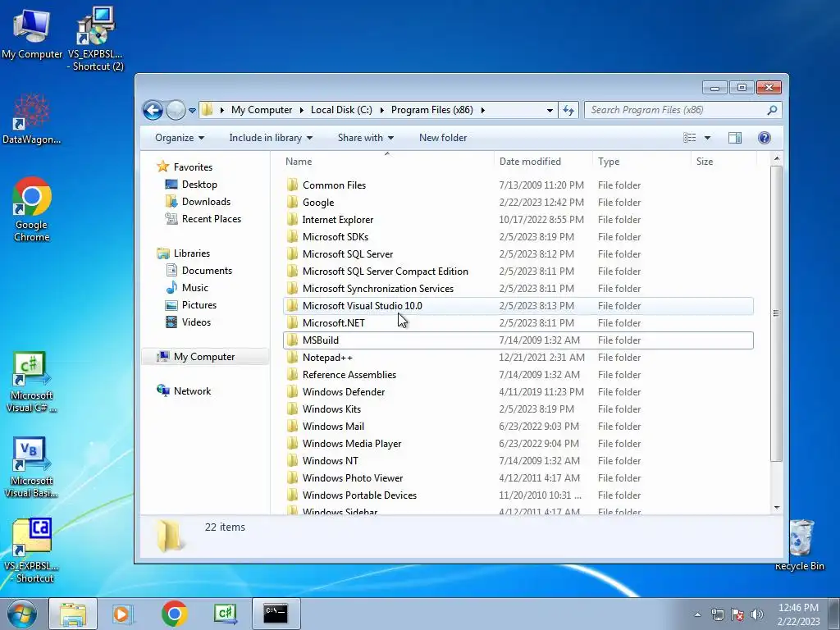Select the Microsoft SQL Server folder icon
This screenshot has height=630, width=840.
click(x=292, y=254)
